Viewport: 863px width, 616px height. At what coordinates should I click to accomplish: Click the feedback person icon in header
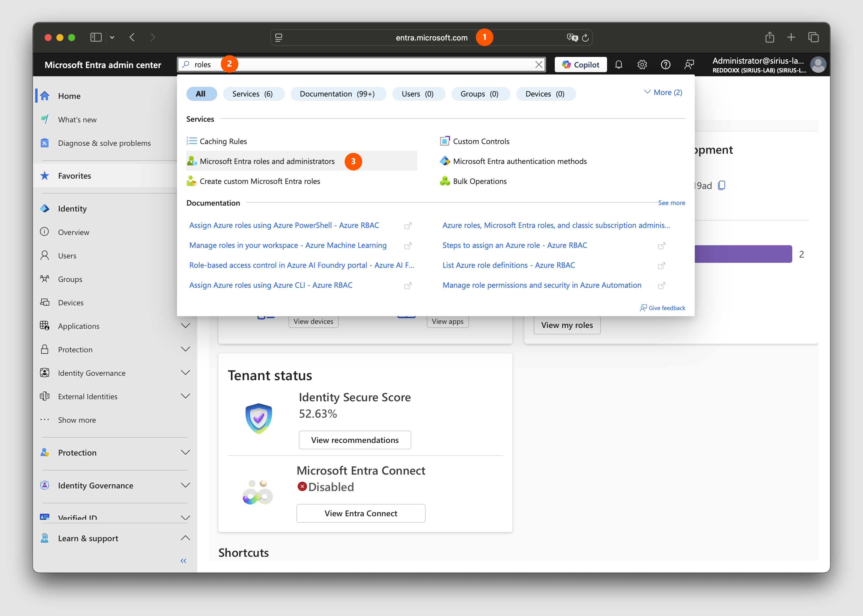(x=689, y=65)
